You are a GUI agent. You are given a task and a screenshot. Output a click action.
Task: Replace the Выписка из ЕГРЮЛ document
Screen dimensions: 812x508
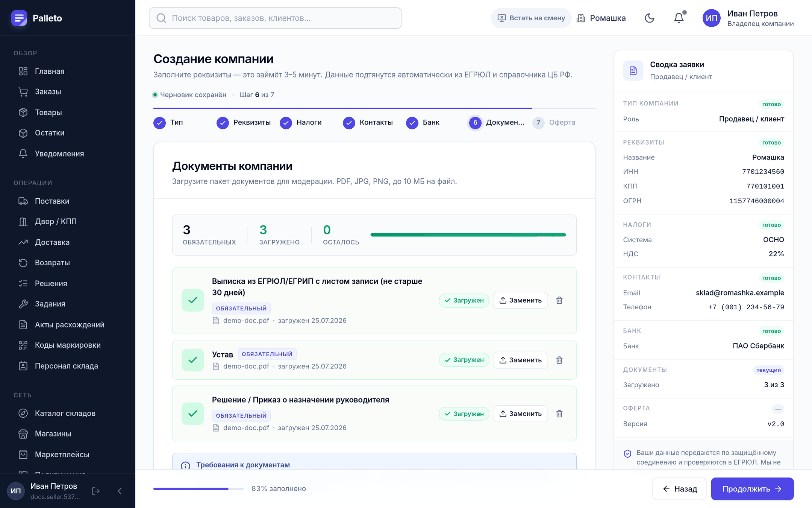520,300
